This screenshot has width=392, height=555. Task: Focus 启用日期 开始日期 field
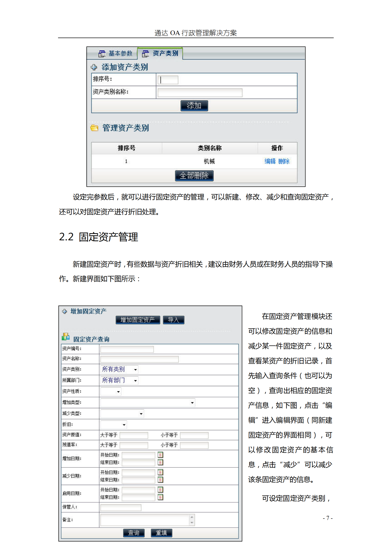click(x=138, y=490)
